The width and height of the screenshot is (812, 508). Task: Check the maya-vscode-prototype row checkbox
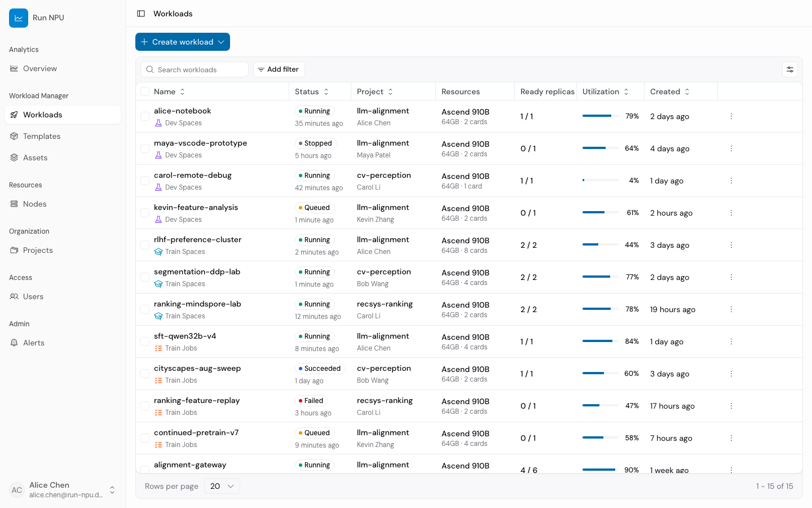(x=145, y=148)
